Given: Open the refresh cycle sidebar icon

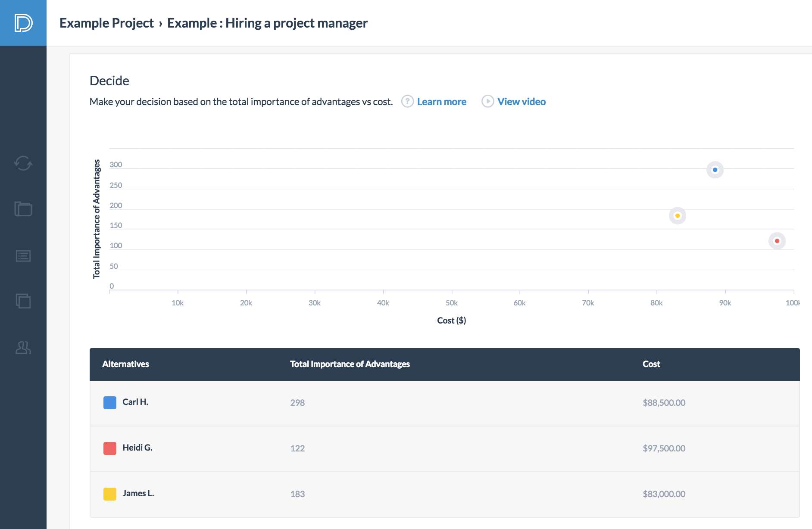Looking at the screenshot, I should pos(23,163).
